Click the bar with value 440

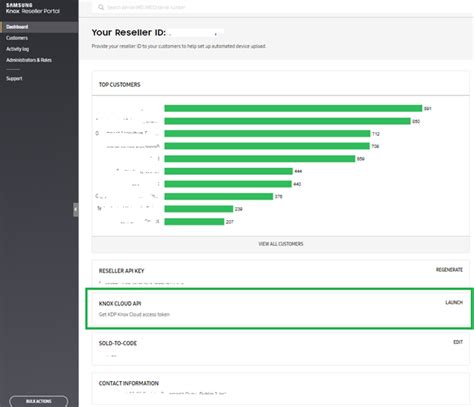click(x=228, y=184)
